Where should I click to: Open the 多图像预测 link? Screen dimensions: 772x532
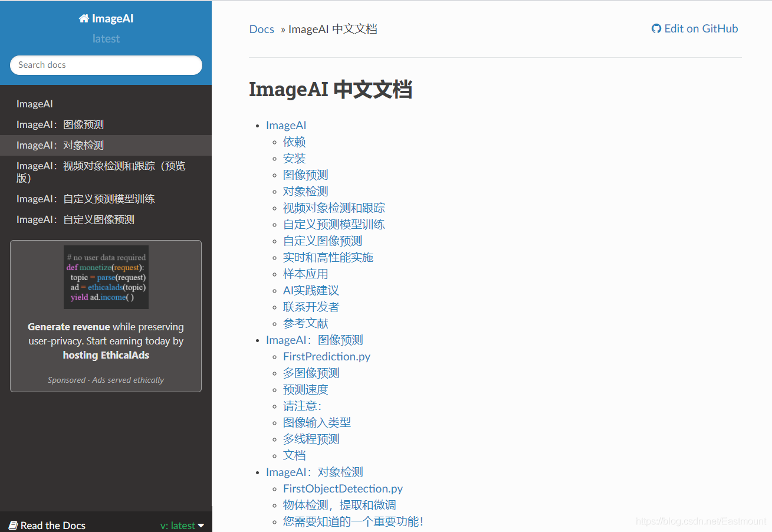coord(311,373)
